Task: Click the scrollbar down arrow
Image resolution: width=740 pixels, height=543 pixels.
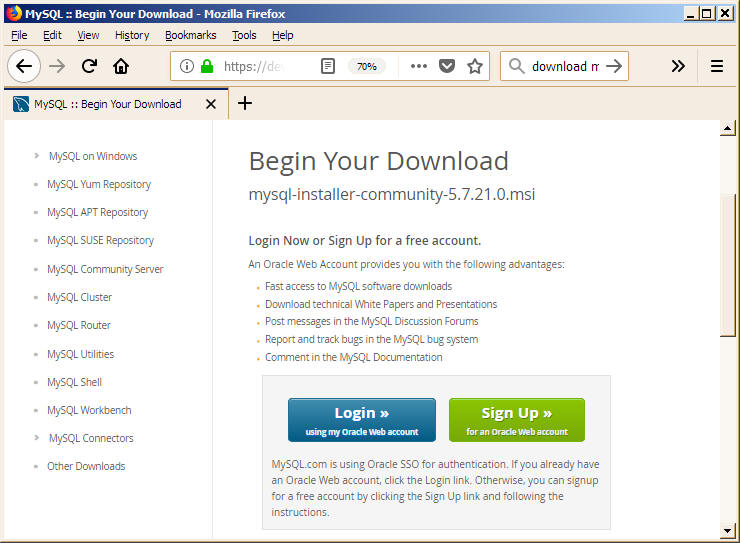Action: tap(728, 531)
